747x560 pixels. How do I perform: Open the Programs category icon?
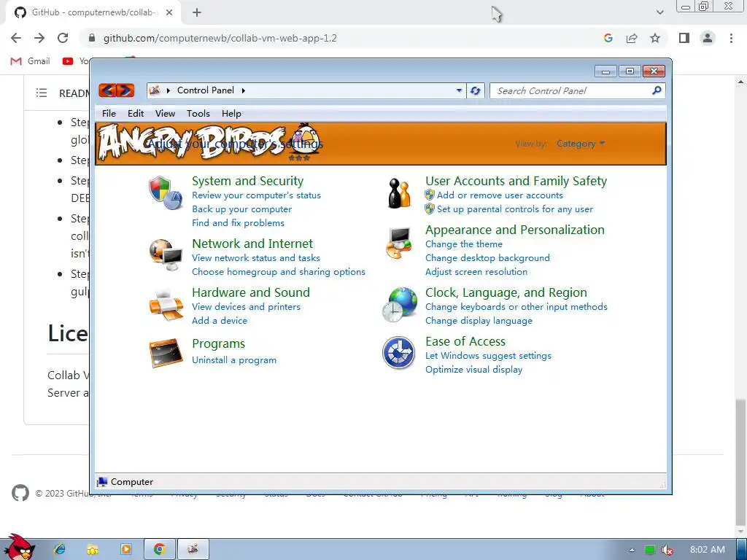pyautogui.click(x=166, y=353)
